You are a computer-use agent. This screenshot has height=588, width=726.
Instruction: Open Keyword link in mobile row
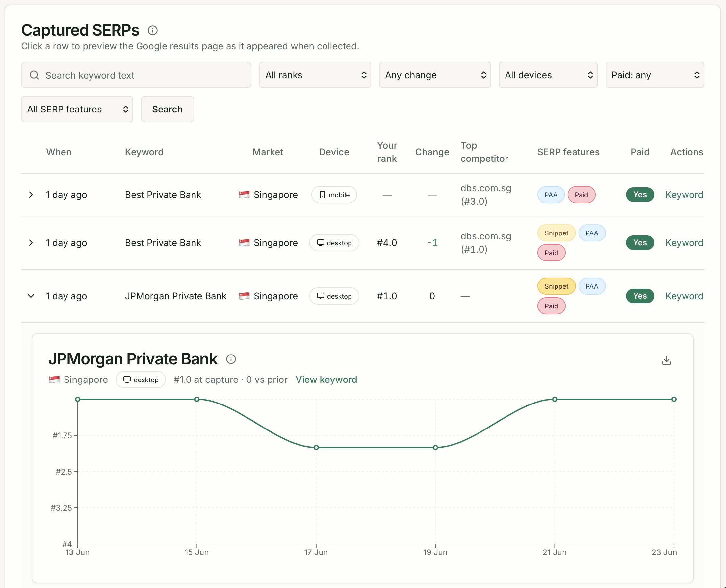(x=684, y=195)
